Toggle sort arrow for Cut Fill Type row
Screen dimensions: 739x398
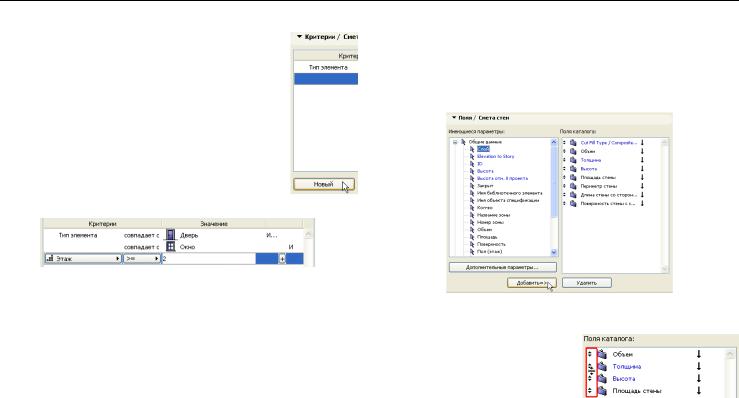(x=642, y=142)
